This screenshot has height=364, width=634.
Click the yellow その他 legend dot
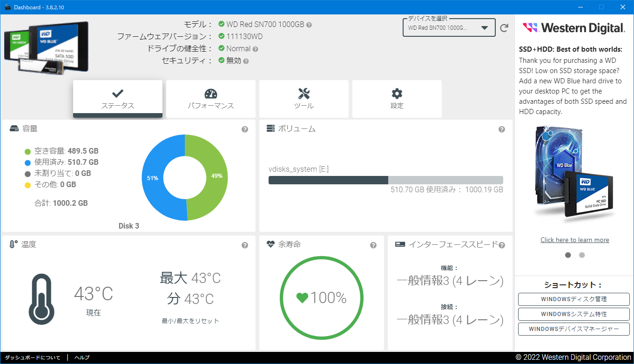coord(27,185)
